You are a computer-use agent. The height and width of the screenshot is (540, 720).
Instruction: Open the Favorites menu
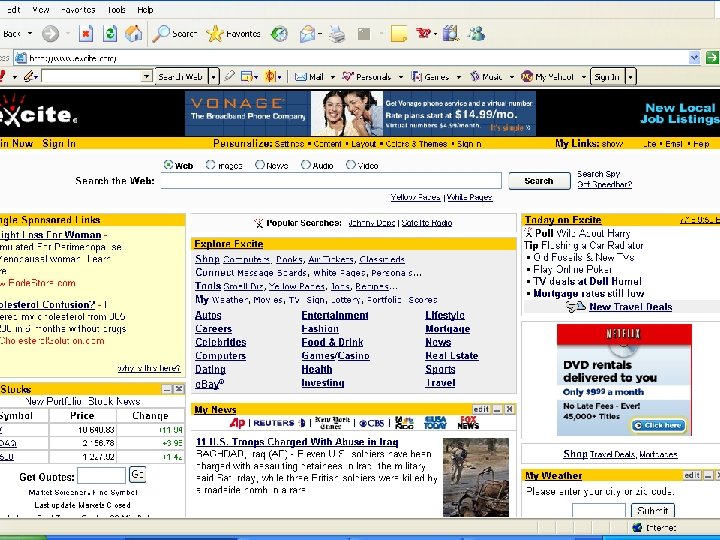78,10
